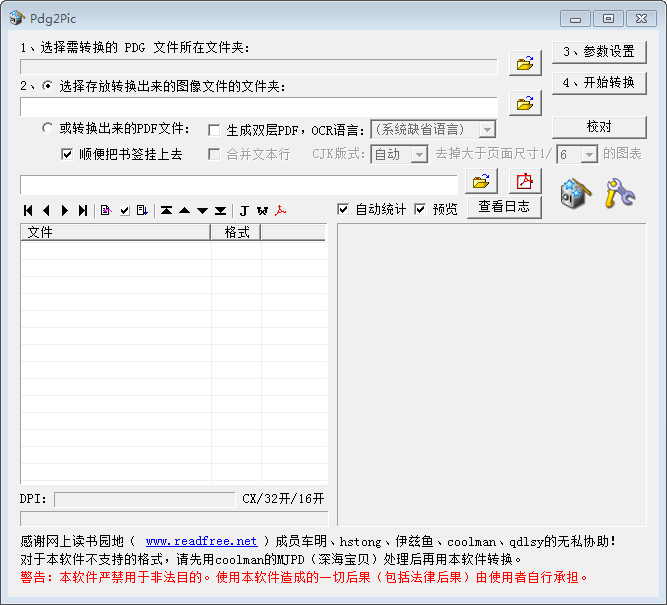This screenshot has height=605, width=667.
Task: Click the Word W icon in toolbar
Action: pos(262,211)
